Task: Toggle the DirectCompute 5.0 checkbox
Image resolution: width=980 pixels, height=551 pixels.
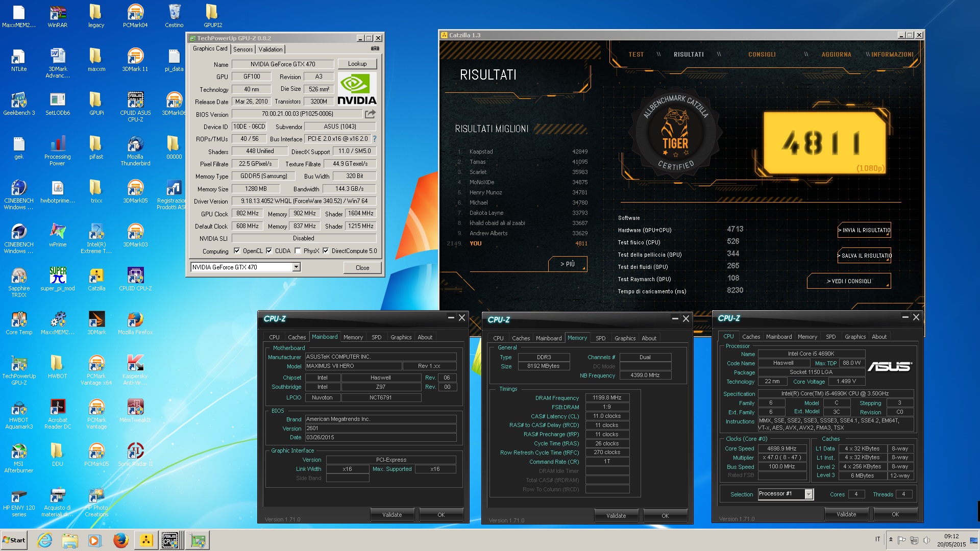Action: click(x=326, y=251)
